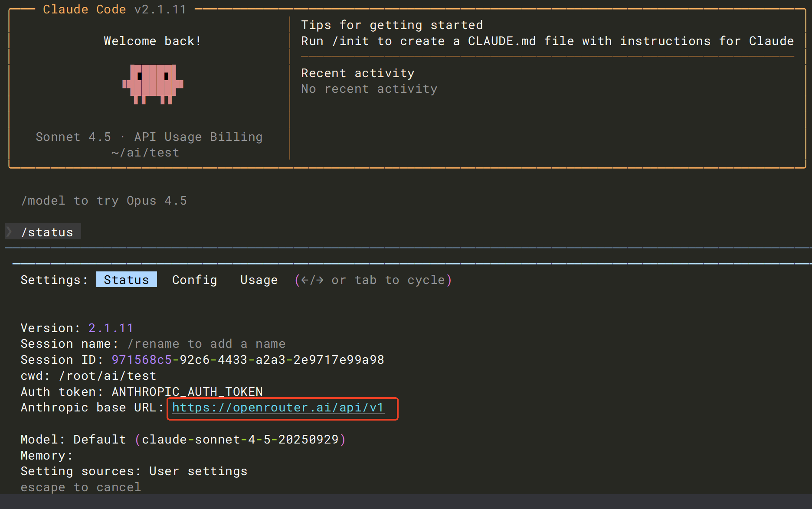Click the ANTHROPIC_AUTH_TOKEN value
812x509 pixels.
pos(187,392)
